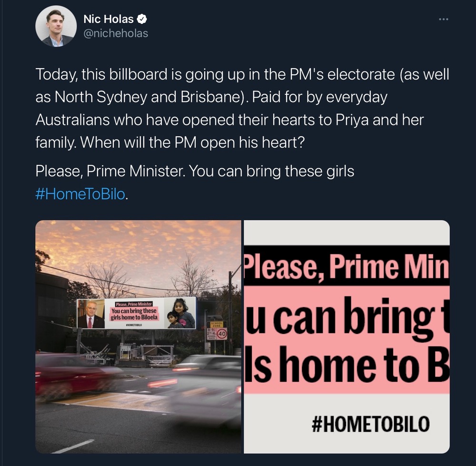
Task: Open the close-up billboard text image
Action: coord(347,336)
